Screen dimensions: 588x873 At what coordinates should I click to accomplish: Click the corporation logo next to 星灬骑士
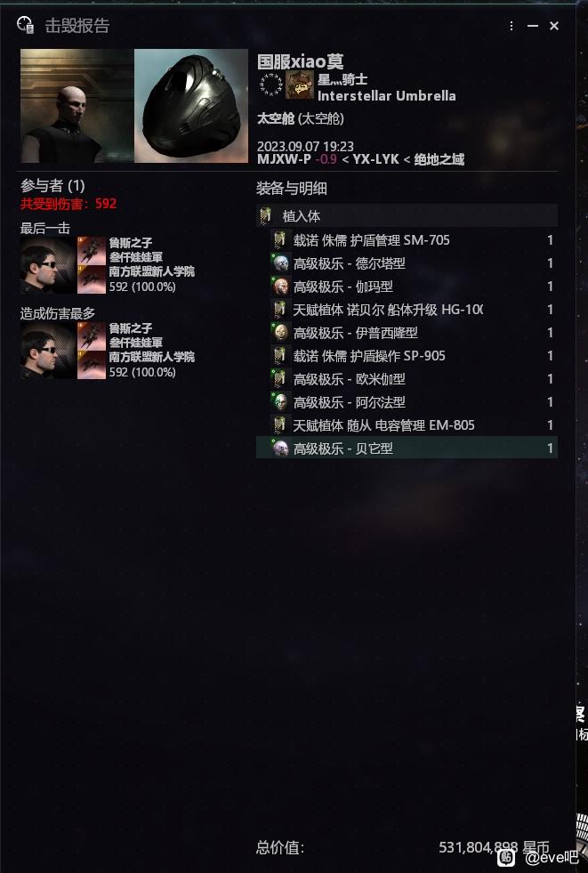point(299,85)
